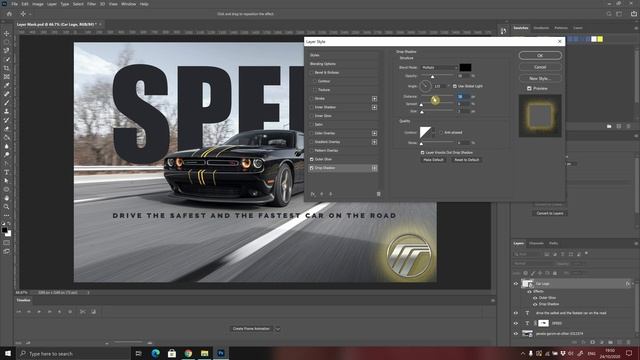Toggle the Satin checkbox
Image resolution: width=640 pixels, height=360 pixels.
point(312,124)
